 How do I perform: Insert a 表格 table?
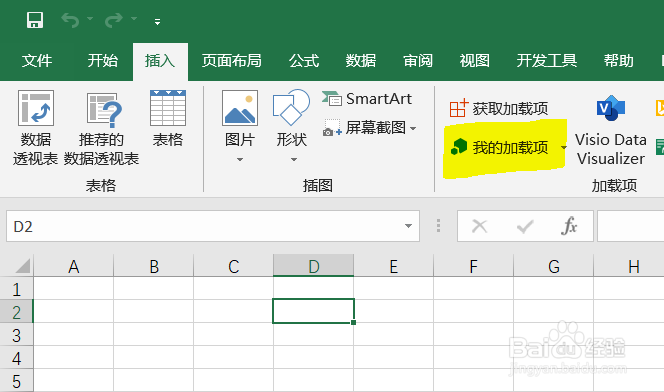point(168,119)
